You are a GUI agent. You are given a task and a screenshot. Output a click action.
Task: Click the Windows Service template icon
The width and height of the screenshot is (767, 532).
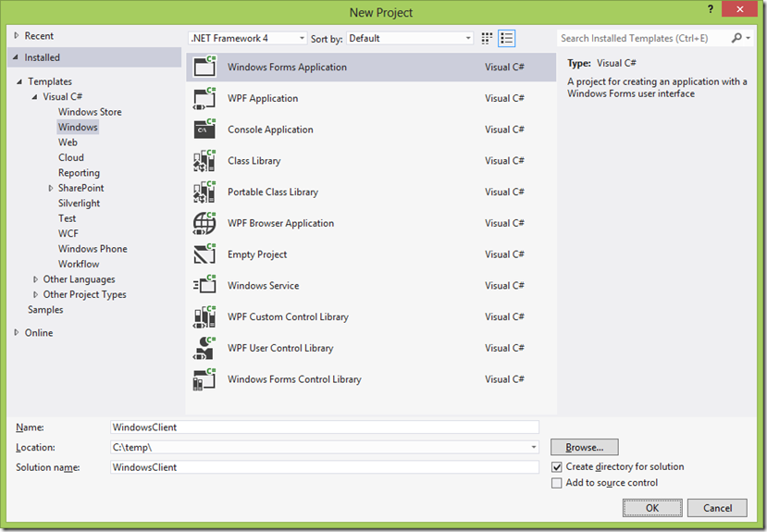(x=204, y=286)
